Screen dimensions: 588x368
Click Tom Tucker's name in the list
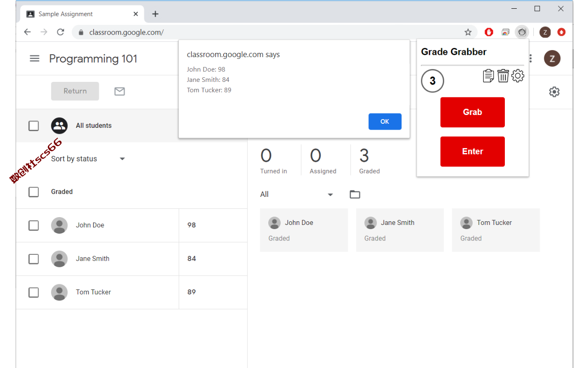tap(93, 292)
